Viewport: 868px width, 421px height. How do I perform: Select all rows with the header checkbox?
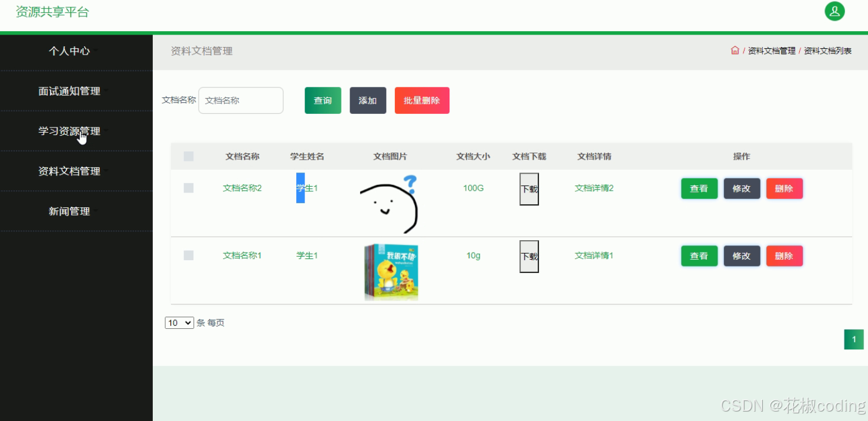tap(188, 156)
